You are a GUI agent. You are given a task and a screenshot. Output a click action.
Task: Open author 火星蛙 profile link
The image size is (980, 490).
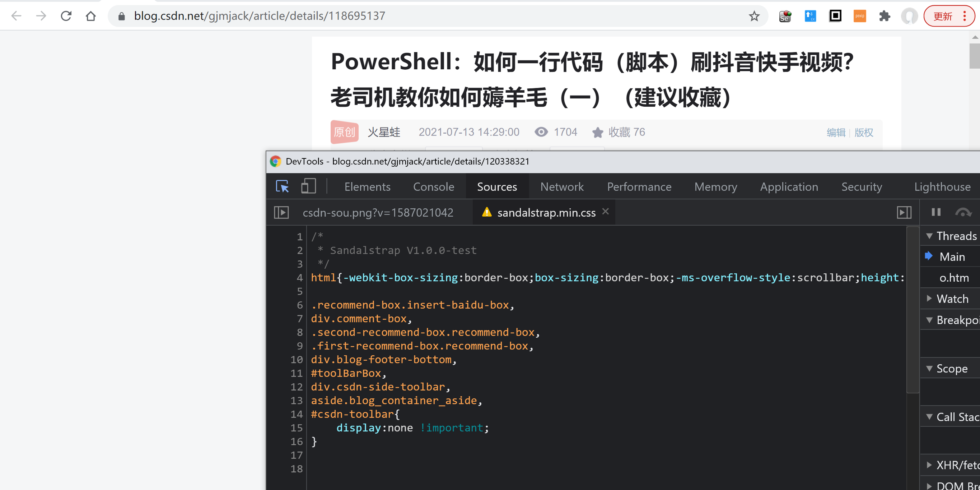(384, 132)
